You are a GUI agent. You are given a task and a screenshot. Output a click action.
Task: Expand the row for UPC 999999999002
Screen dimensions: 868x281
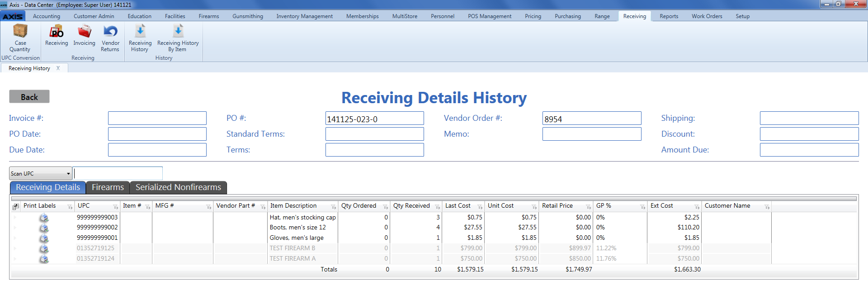14,228
